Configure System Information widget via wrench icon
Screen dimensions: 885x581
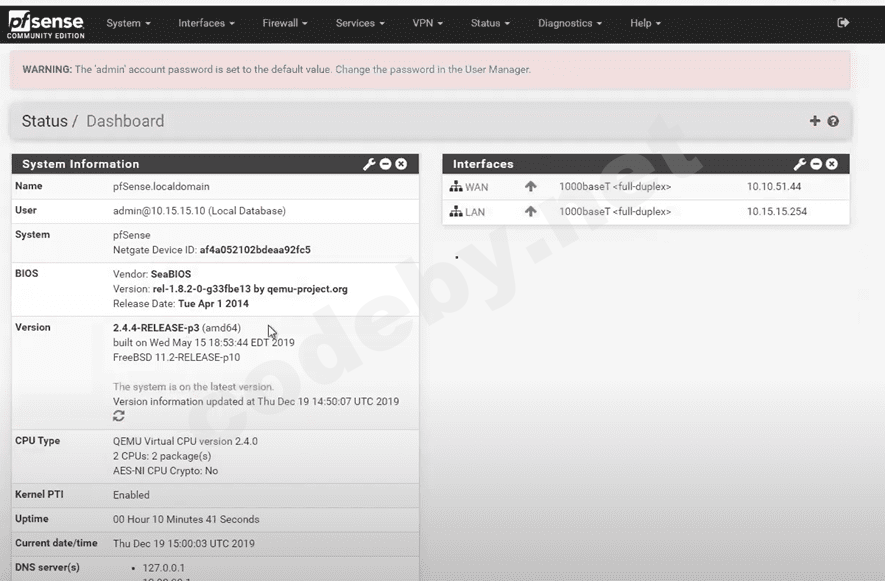369,164
